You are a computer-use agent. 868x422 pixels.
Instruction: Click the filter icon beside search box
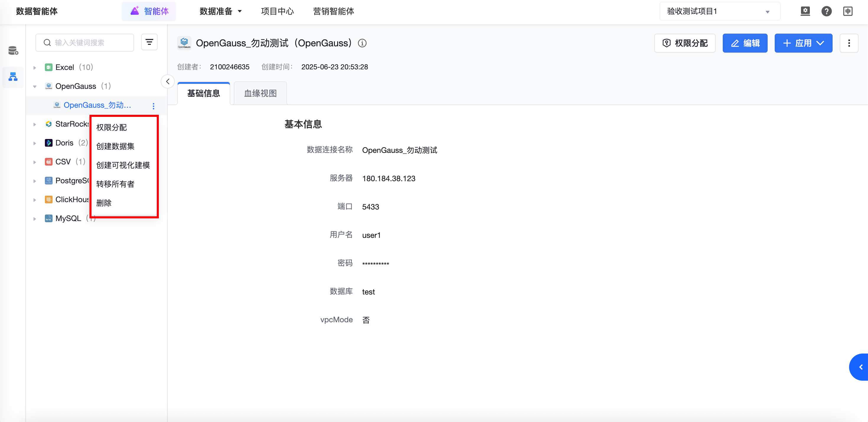pos(149,42)
